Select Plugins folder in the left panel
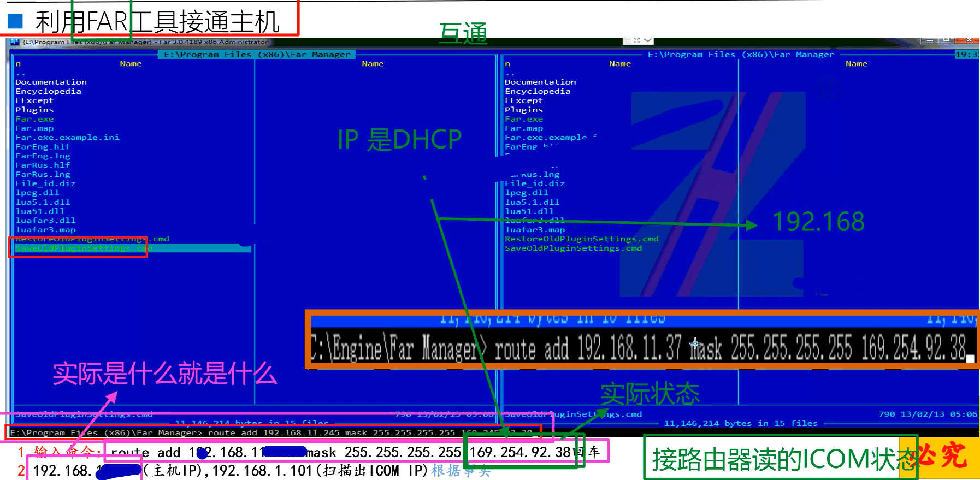This screenshot has height=480, width=980. tap(34, 110)
